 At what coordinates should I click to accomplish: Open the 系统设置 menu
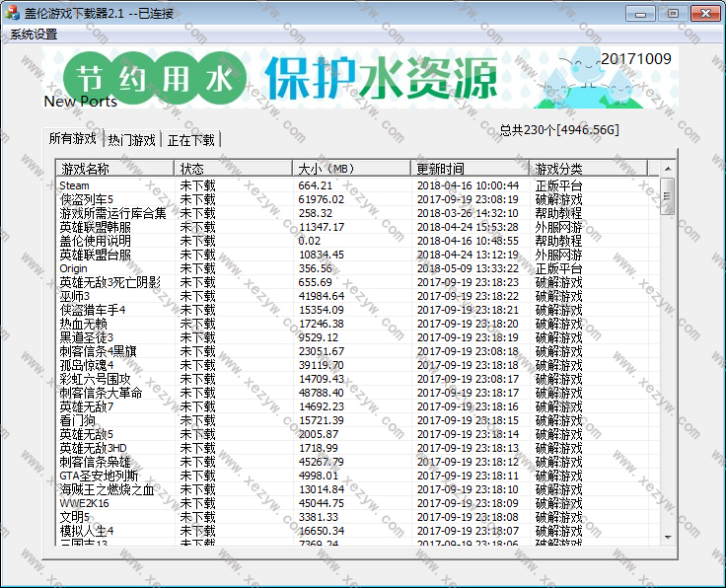tap(34, 34)
